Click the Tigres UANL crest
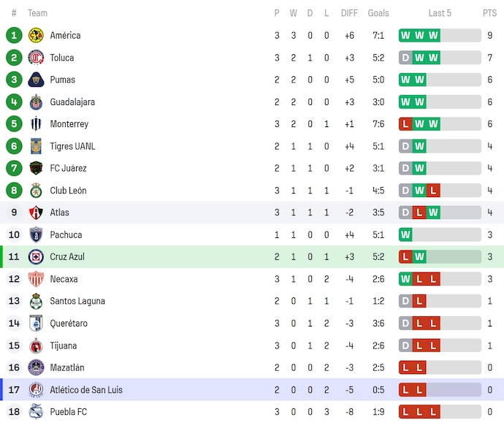The height and width of the screenshot is (428, 504). pyautogui.click(x=36, y=146)
